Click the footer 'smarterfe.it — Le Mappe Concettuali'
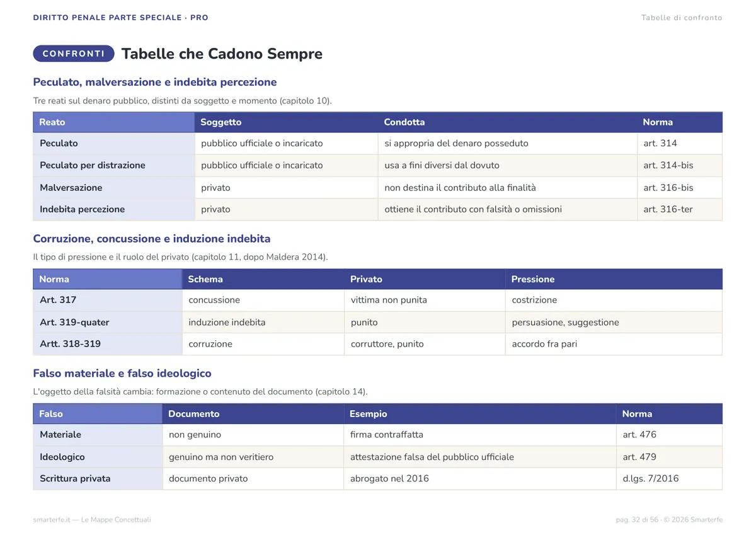This screenshot has width=756, height=535. click(92, 520)
